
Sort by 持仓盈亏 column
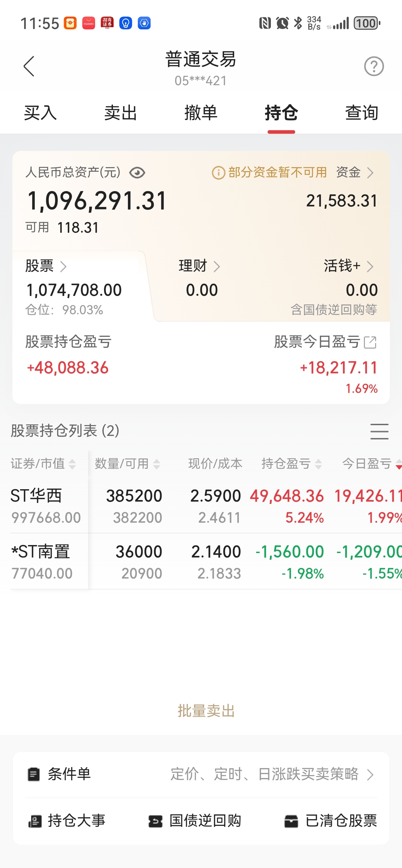tap(292, 464)
